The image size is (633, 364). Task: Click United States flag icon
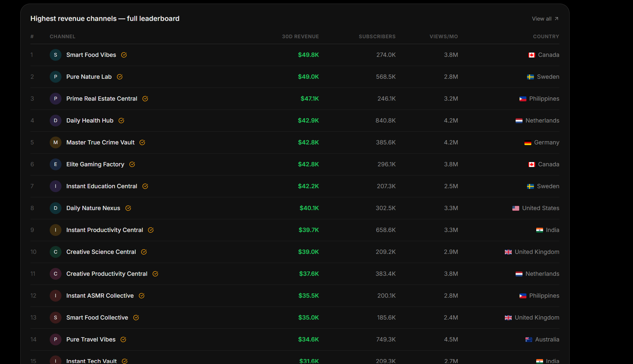(516, 208)
